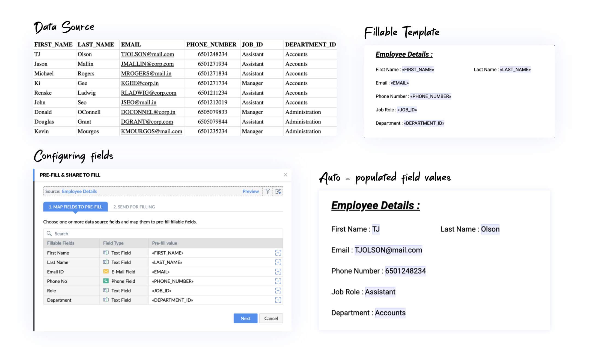
Task: Click the Search input field in PRE-FILL
Action: tap(162, 232)
